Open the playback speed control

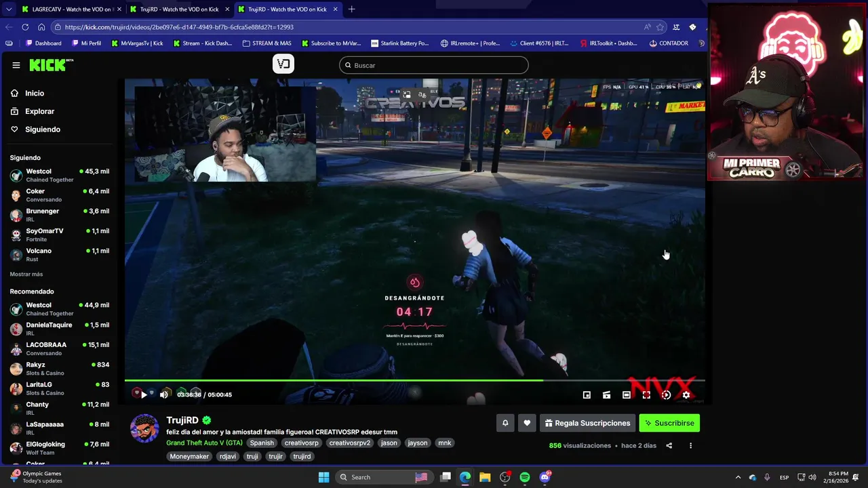click(666, 394)
